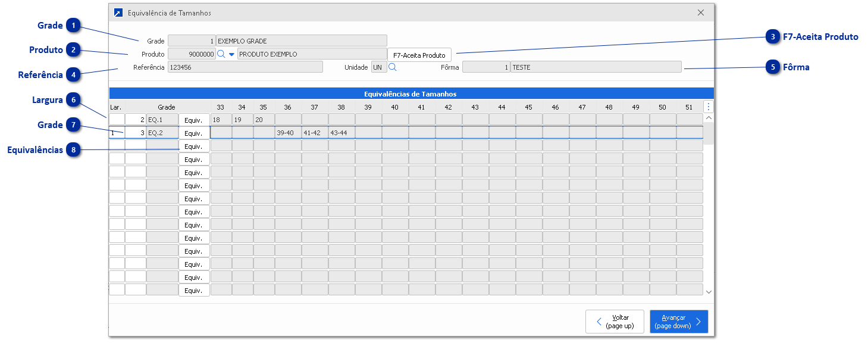The image size is (868, 346).
Task: Click column header 45
Action: point(529,107)
